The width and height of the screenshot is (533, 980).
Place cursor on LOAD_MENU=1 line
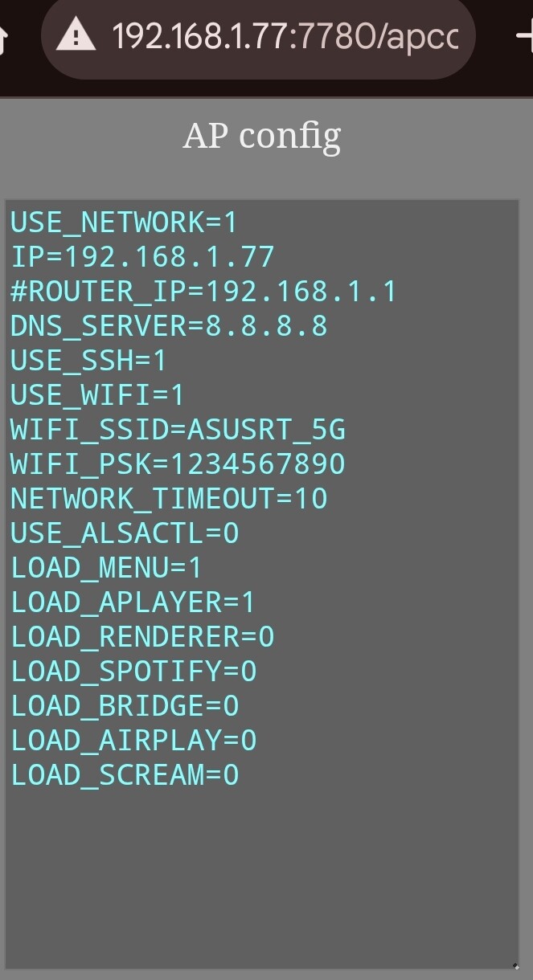coord(106,568)
